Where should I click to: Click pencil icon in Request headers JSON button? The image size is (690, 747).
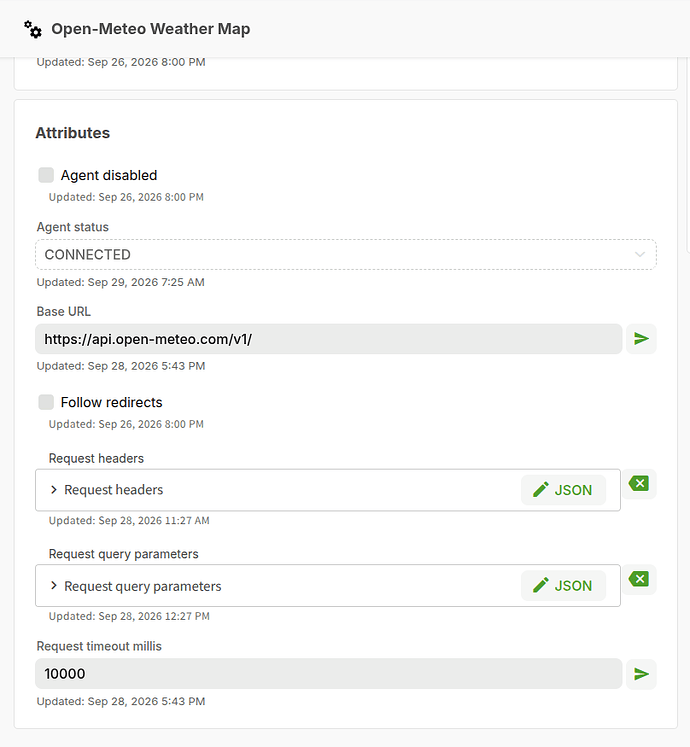pos(541,489)
